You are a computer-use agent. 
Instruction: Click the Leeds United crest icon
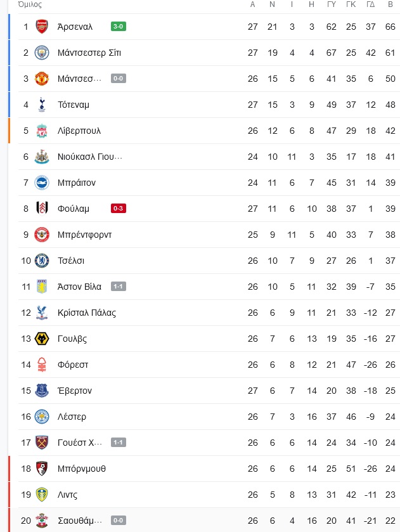[x=42, y=495]
